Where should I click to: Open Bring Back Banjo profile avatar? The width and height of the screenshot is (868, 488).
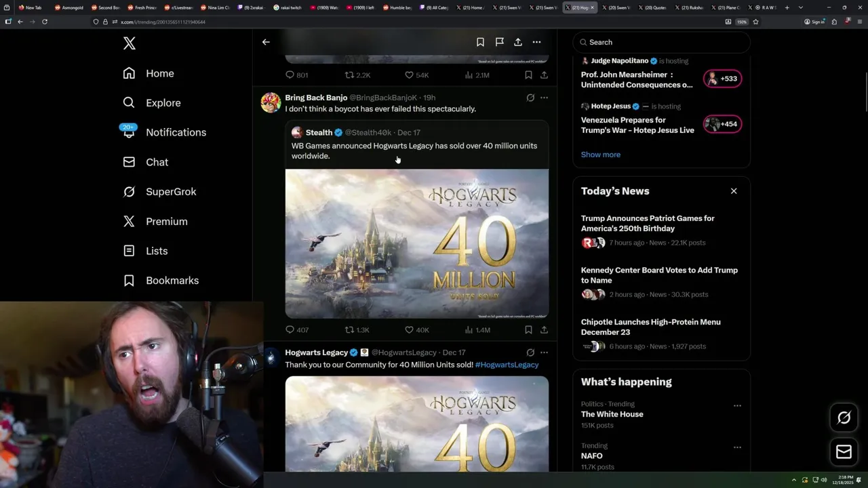click(x=271, y=102)
